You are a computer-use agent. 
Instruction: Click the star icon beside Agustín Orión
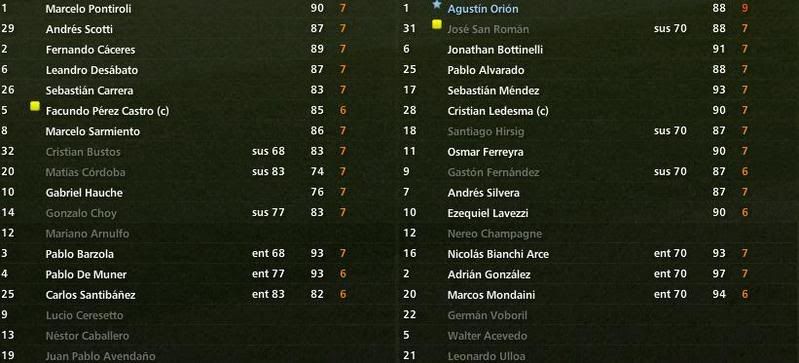[437, 5]
